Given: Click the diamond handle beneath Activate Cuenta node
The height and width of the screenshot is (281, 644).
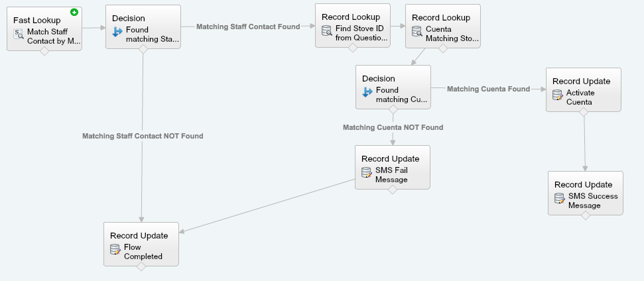Looking at the screenshot, I should pos(584,113).
